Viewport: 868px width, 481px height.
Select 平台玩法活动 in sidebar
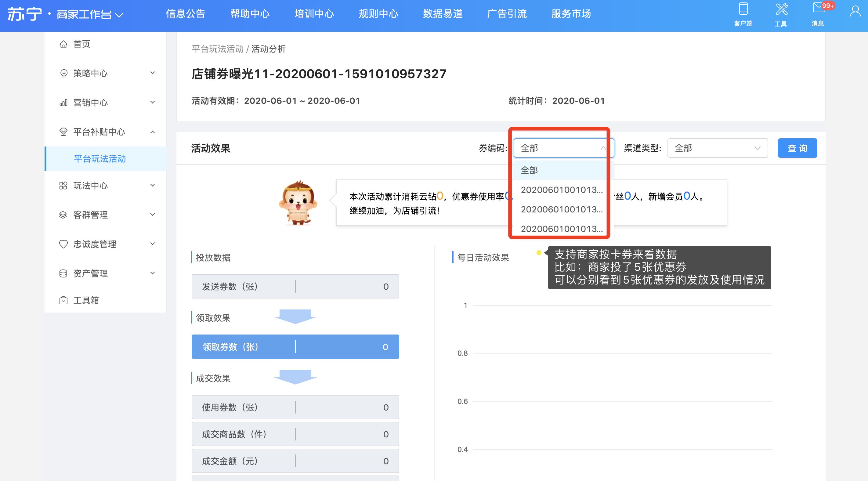point(100,159)
